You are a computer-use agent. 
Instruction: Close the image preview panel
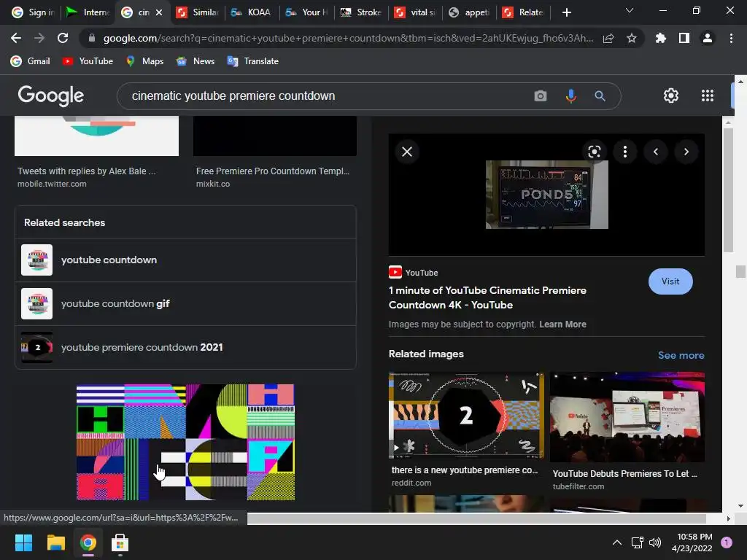[407, 152]
